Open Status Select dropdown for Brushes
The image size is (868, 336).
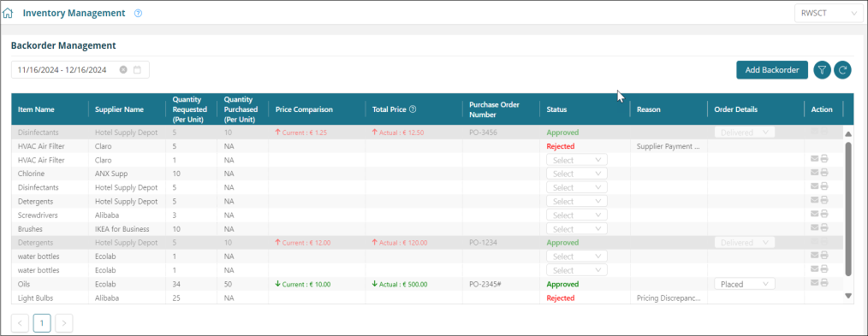pos(577,229)
